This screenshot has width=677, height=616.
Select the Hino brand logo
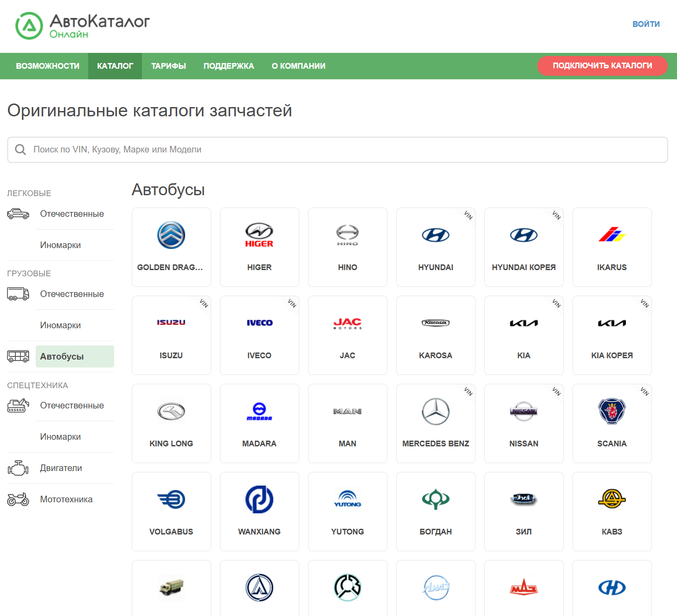348,235
